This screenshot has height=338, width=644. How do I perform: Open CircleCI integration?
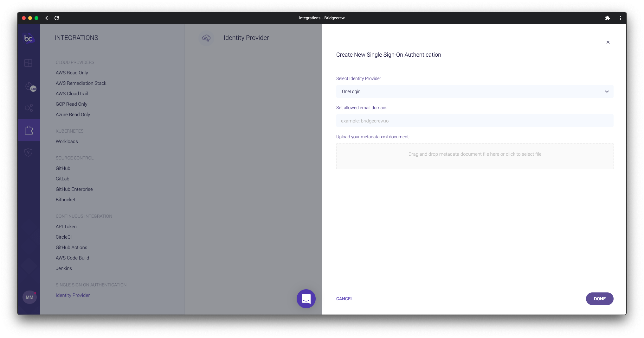tap(64, 237)
